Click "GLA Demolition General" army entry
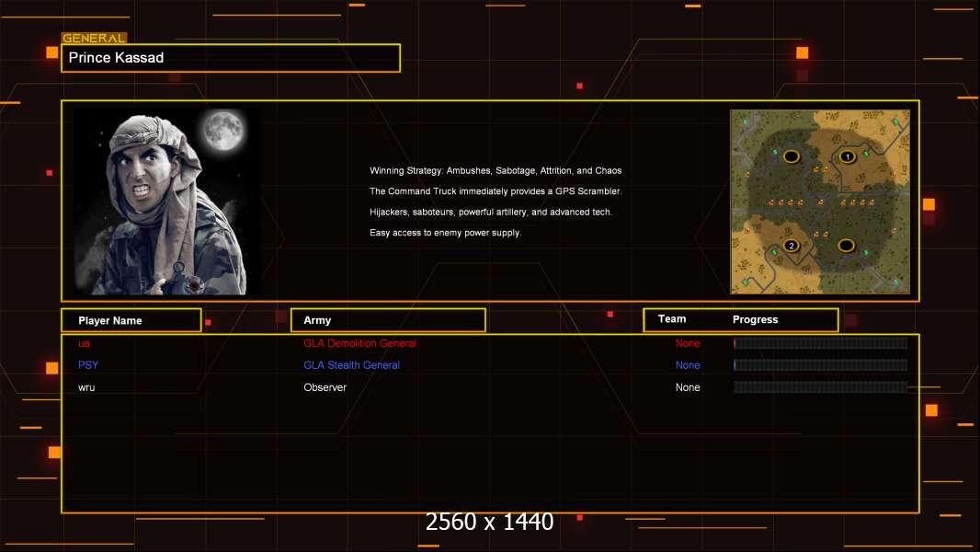980x552 pixels. click(x=360, y=343)
